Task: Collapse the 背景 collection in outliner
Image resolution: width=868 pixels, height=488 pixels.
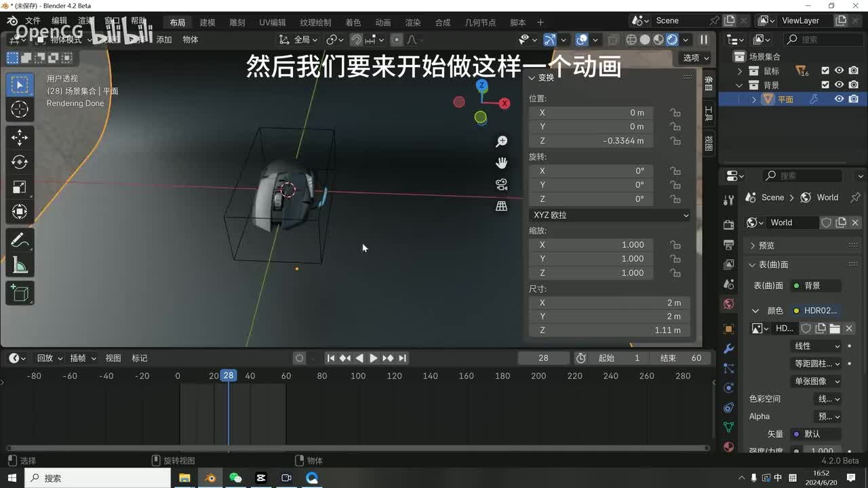Action: (x=740, y=85)
